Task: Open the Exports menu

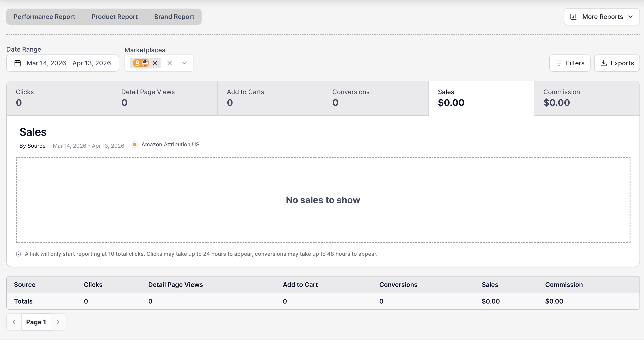Action: [x=617, y=63]
